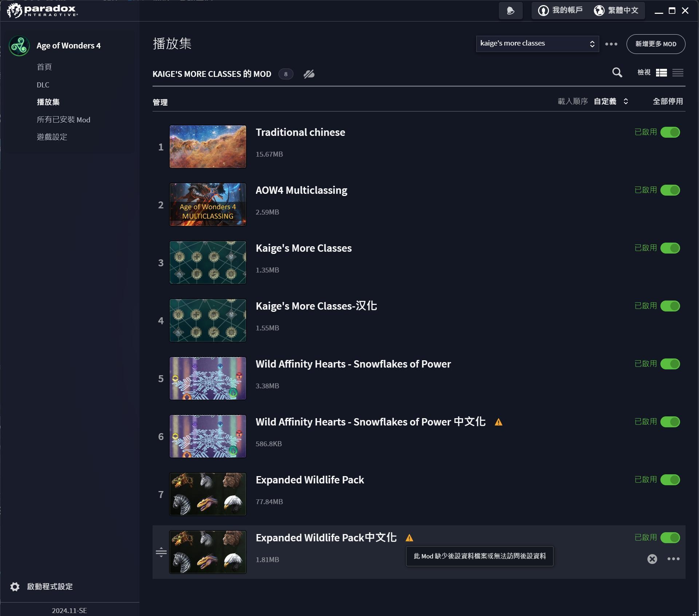
Task: Maximize the launcher window
Action: (672, 11)
